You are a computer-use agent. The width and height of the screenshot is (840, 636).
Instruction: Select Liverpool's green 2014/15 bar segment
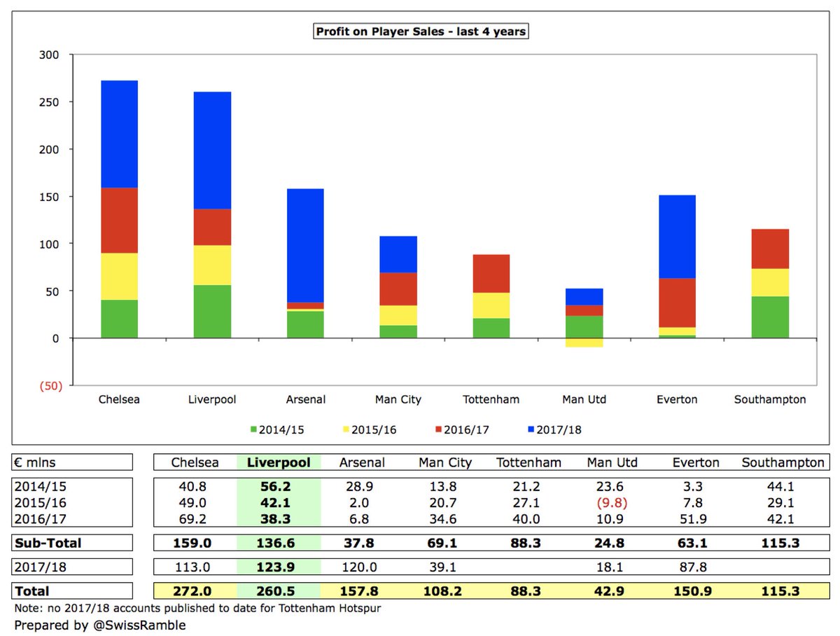tap(213, 312)
